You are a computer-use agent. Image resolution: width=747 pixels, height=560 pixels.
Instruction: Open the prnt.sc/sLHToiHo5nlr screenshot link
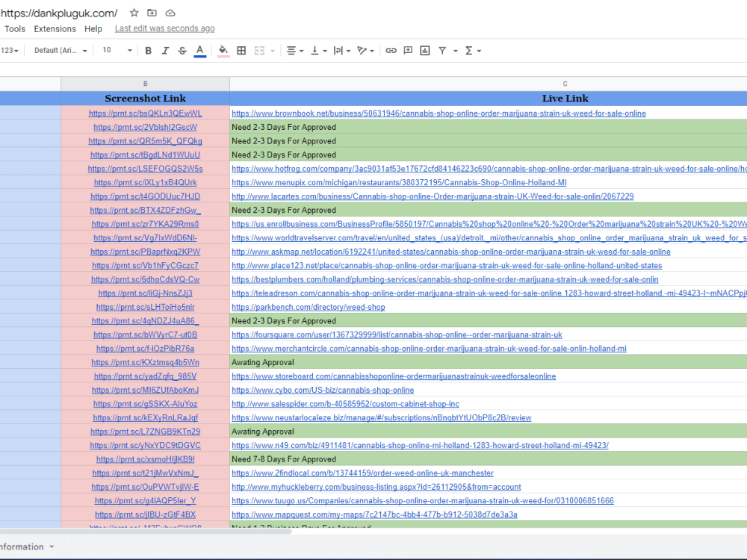tap(146, 307)
